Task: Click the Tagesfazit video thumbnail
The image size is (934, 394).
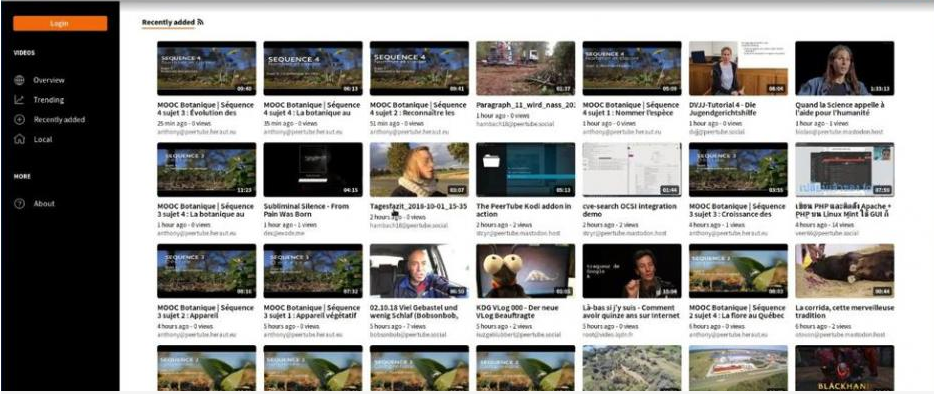Action: 419,169
